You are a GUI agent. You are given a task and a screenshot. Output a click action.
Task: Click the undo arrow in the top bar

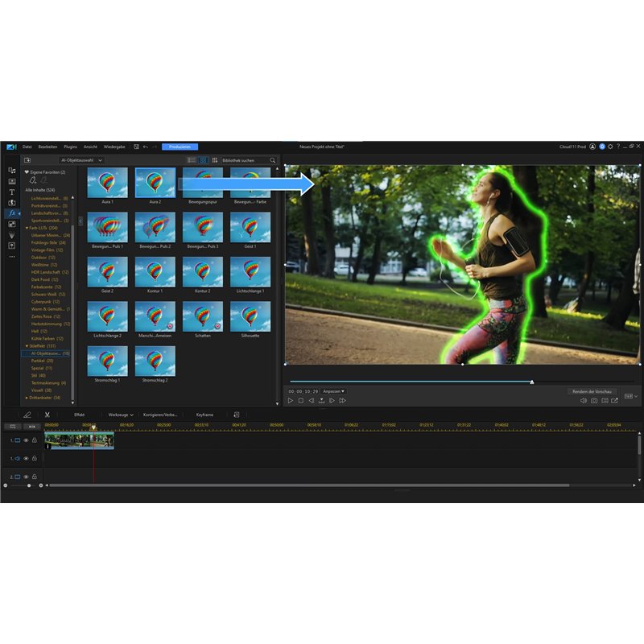[145, 147]
